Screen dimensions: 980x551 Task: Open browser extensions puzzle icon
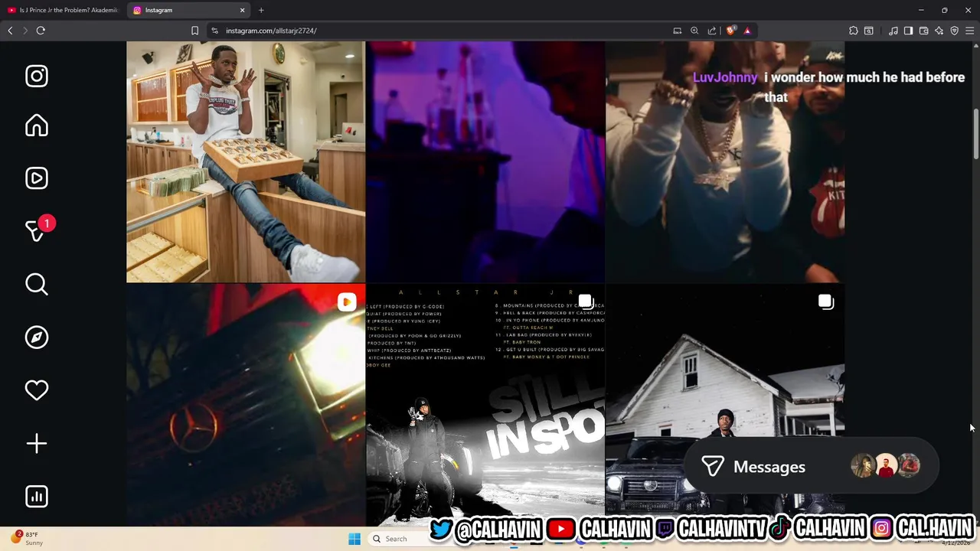(854, 31)
